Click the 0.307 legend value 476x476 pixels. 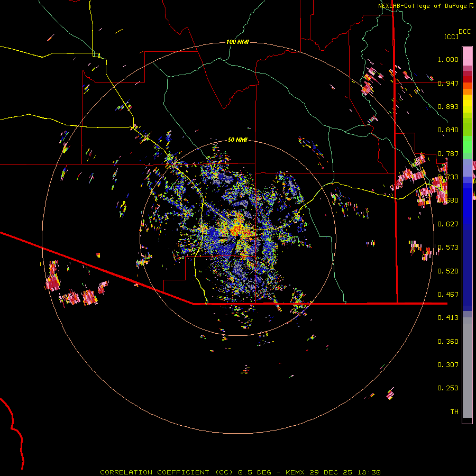[448, 365]
